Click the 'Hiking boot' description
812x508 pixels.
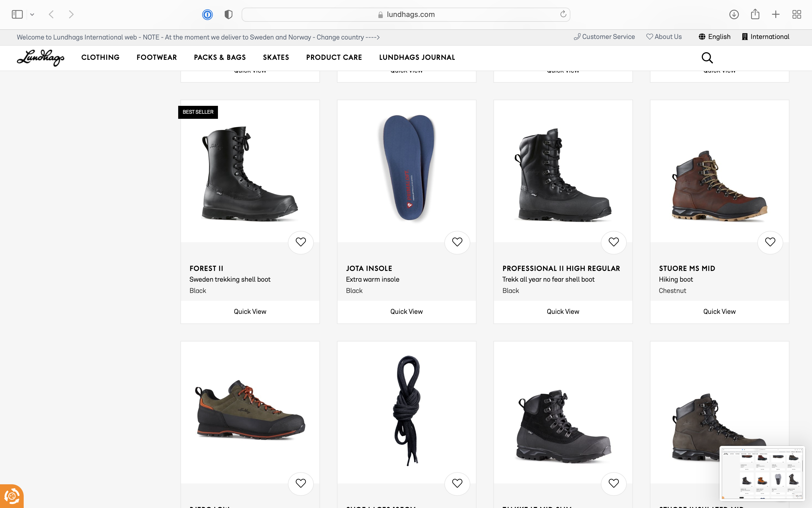[676, 279]
